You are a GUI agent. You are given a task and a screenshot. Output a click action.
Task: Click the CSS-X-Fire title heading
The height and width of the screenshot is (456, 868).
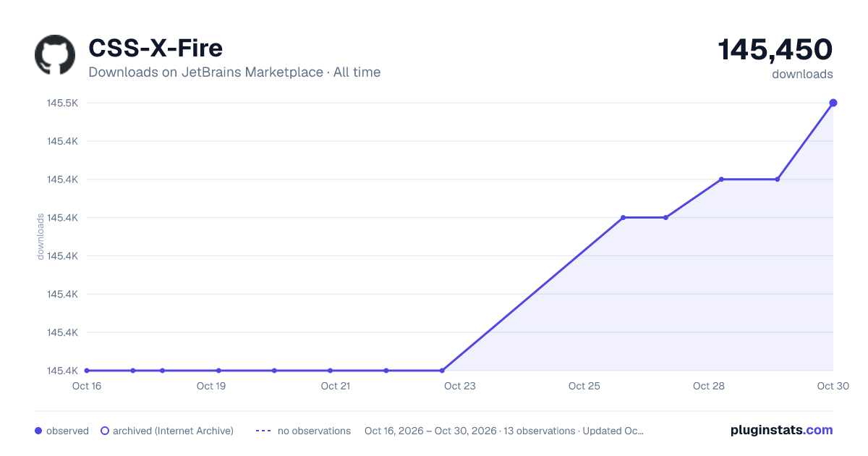coord(156,48)
